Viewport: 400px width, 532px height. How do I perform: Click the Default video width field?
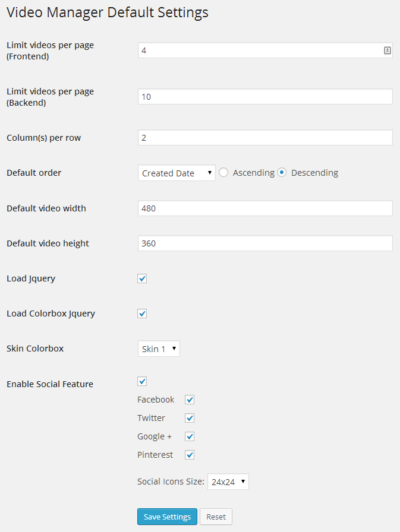[265, 208]
